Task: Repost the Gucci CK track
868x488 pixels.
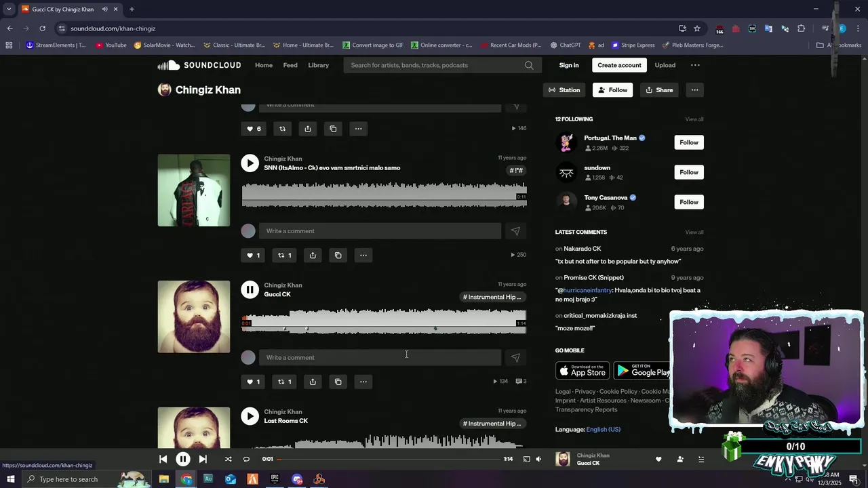Action: pos(285,382)
